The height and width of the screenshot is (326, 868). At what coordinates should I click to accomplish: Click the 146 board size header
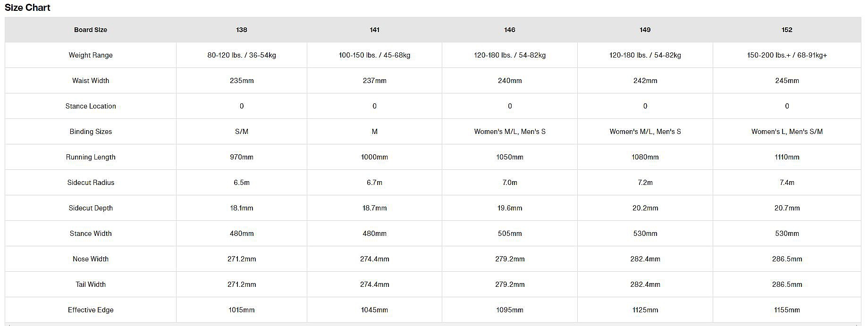click(510, 30)
